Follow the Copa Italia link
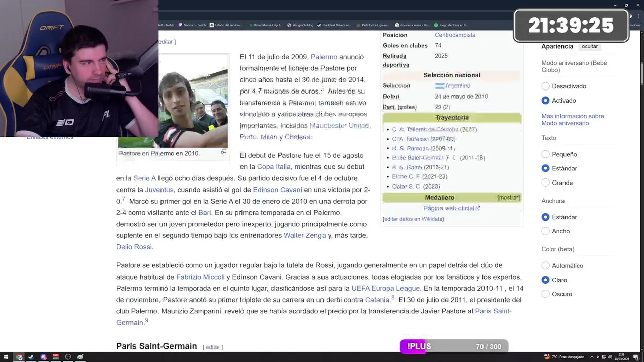Viewport: 644px width, 362px height. click(274, 167)
